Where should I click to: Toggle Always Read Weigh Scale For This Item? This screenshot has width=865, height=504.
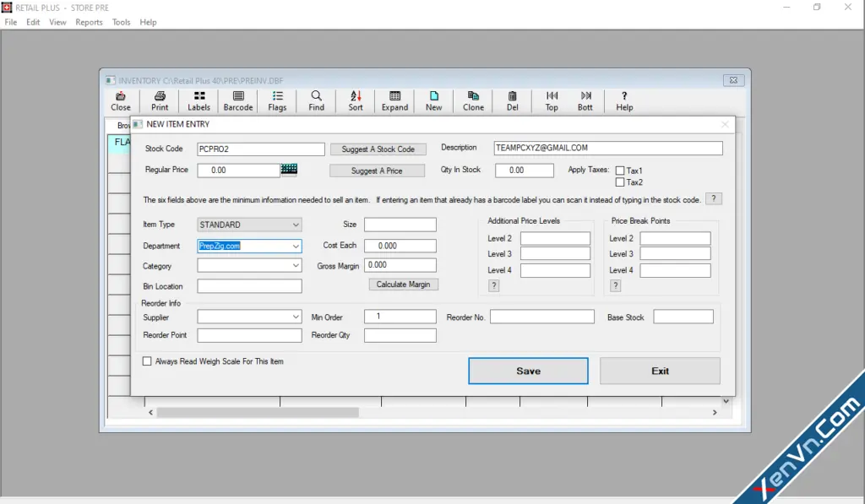click(x=147, y=361)
